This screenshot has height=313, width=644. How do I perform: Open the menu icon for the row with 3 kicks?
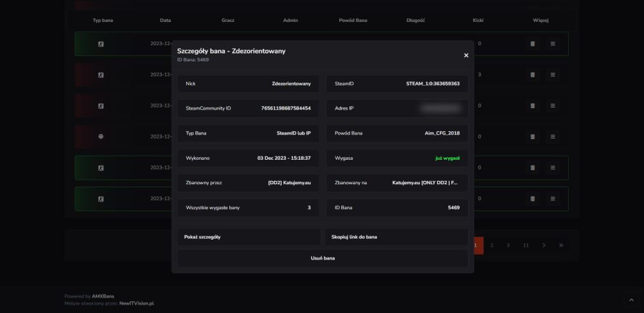click(x=553, y=75)
